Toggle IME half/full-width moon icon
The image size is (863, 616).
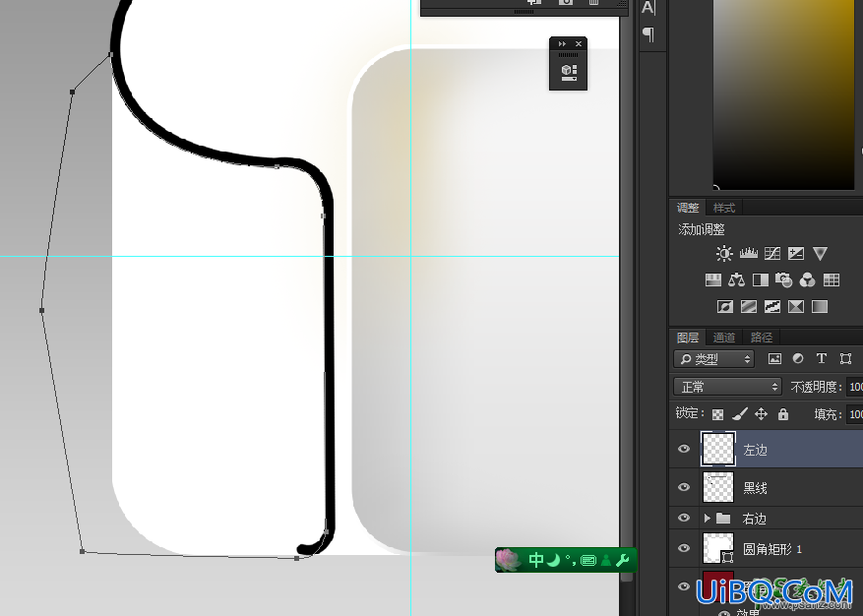[554, 560]
